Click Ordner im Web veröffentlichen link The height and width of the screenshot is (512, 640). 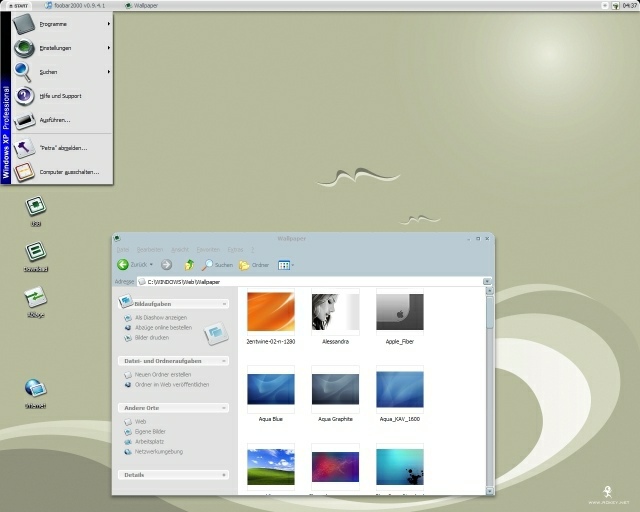pyautogui.click(x=172, y=385)
